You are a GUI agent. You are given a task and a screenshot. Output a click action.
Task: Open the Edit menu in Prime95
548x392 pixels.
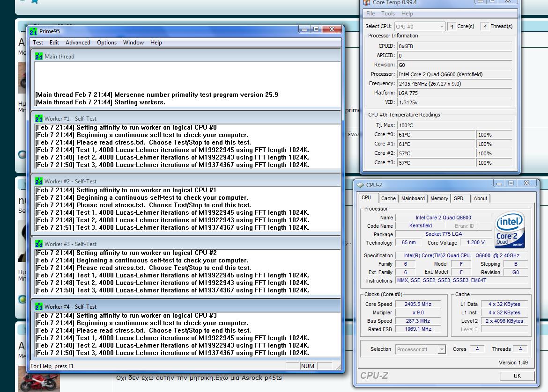(x=54, y=43)
